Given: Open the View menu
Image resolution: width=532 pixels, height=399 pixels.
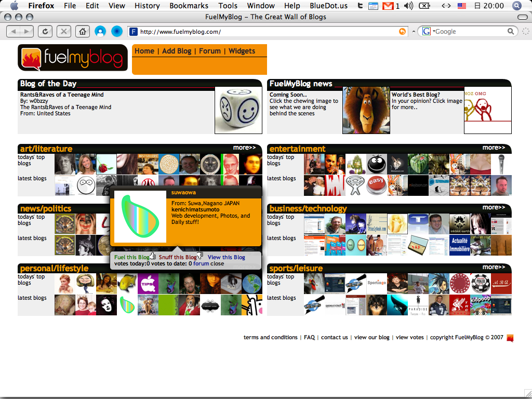Looking at the screenshot, I should (x=117, y=6).
